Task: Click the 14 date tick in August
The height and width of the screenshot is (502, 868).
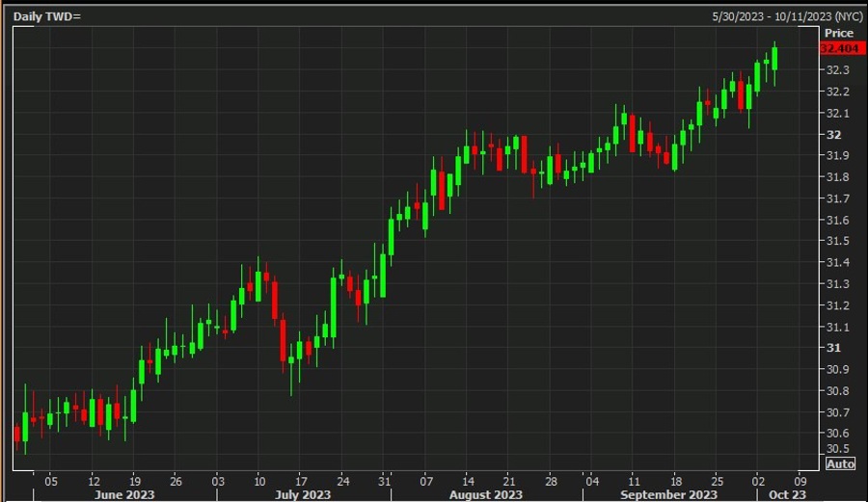Action: click(x=468, y=482)
